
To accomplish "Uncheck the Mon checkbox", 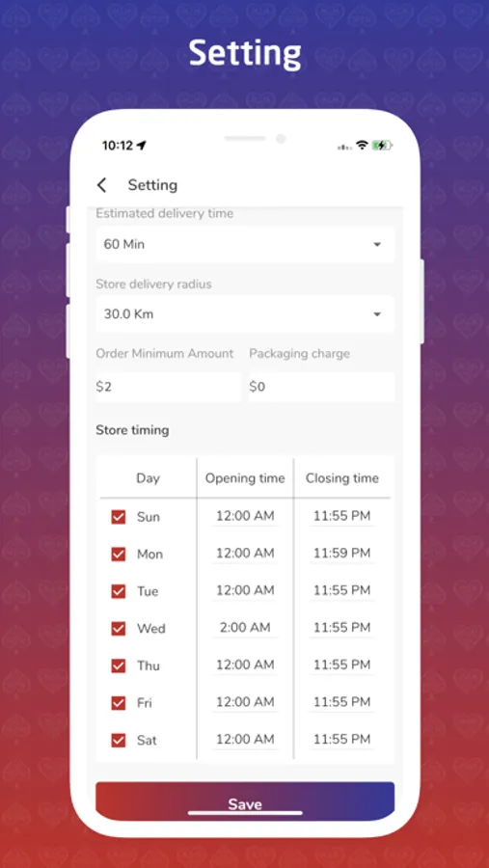I will (119, 555).
